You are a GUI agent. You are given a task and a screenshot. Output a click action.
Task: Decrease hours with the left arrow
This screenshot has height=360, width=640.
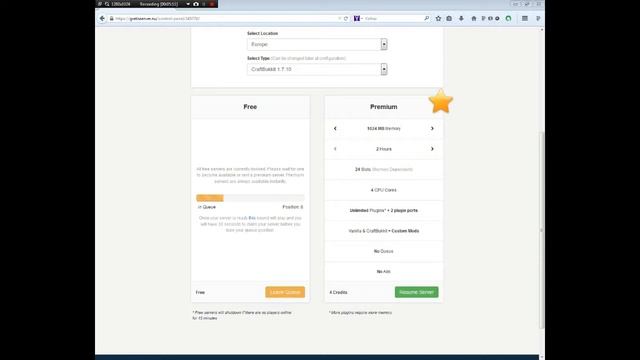coord(335,149)
